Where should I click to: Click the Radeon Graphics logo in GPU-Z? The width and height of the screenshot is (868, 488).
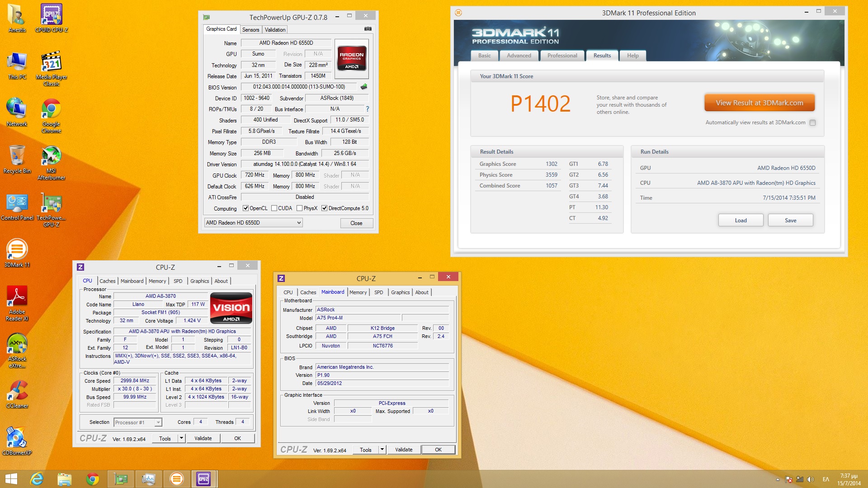coord(352,59)
